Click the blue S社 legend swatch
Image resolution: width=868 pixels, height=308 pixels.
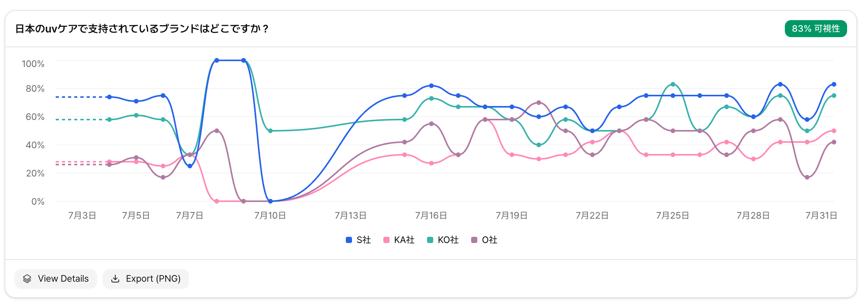tap(349, 240)
